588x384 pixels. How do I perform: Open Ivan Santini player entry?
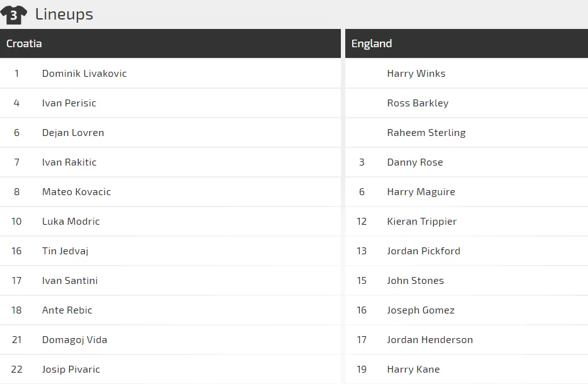(x=70, y=281)
